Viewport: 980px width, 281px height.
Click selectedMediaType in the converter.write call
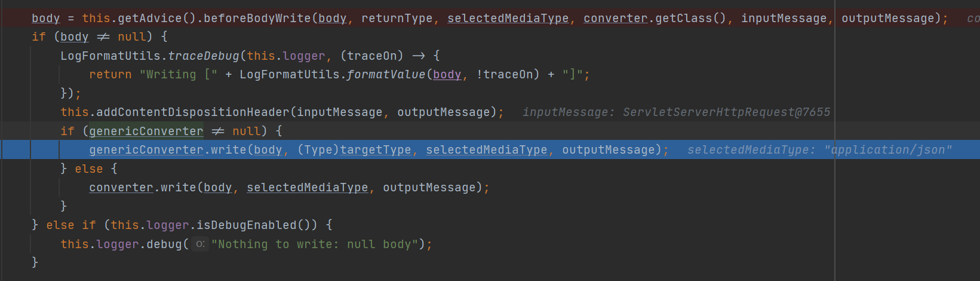click(x=308, y=187)
